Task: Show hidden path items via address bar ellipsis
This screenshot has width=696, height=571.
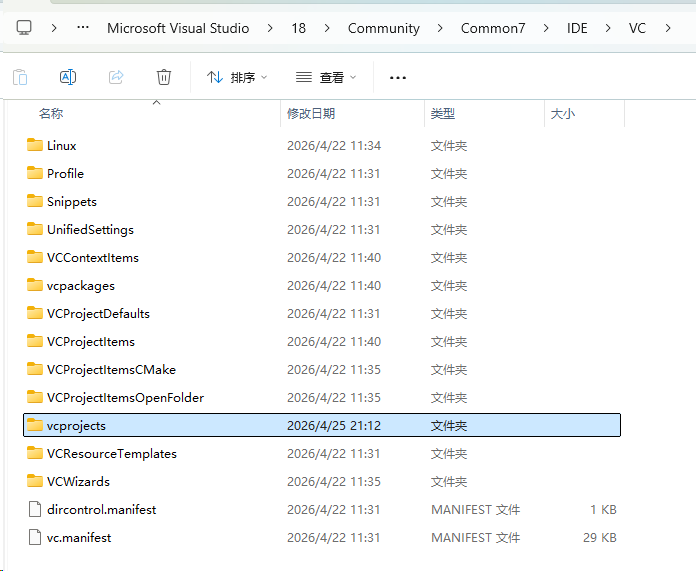Action: point(83,28)
